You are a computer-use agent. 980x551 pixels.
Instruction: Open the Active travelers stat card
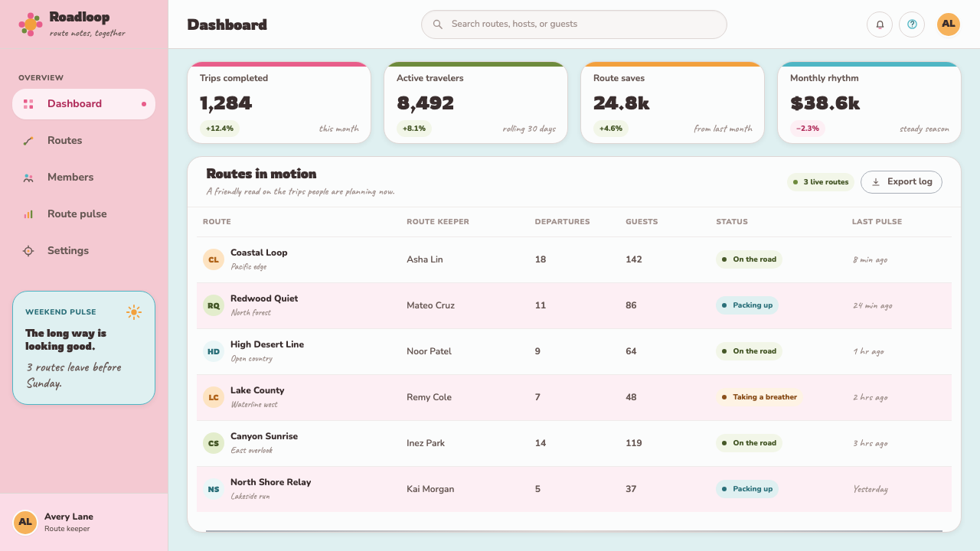[475, 103]
